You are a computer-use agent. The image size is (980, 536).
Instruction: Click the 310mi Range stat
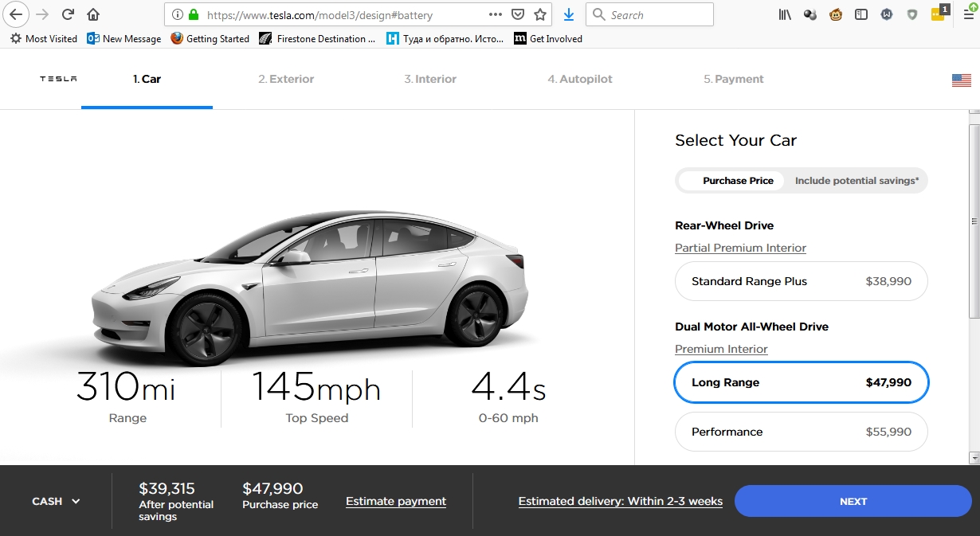click(x=127, y=397)
